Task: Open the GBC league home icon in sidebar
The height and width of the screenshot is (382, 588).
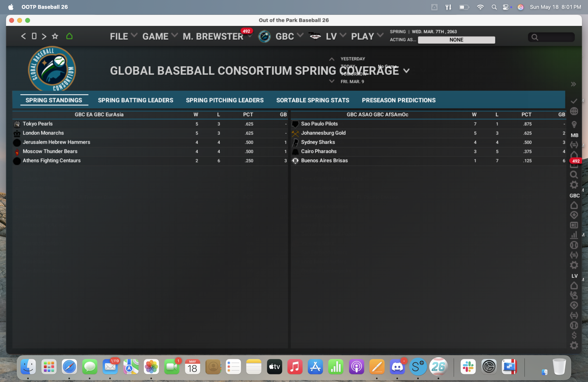Action: pos(574,205)
